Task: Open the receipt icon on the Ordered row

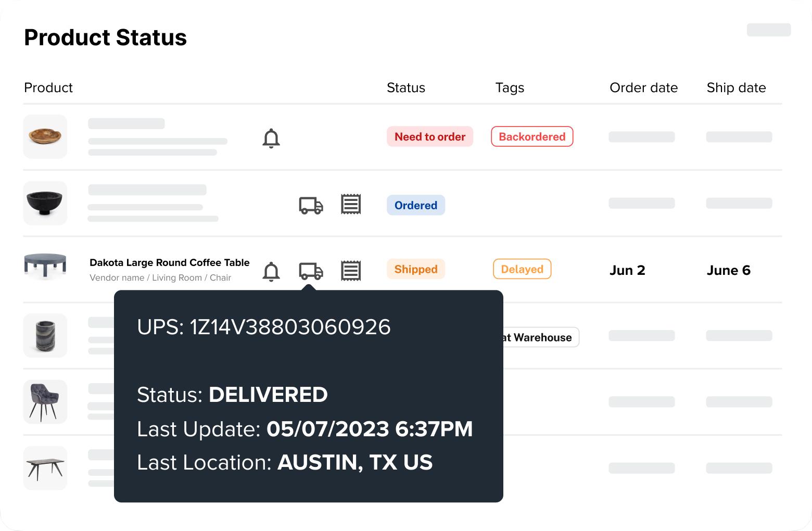Action: click(351, 205)
